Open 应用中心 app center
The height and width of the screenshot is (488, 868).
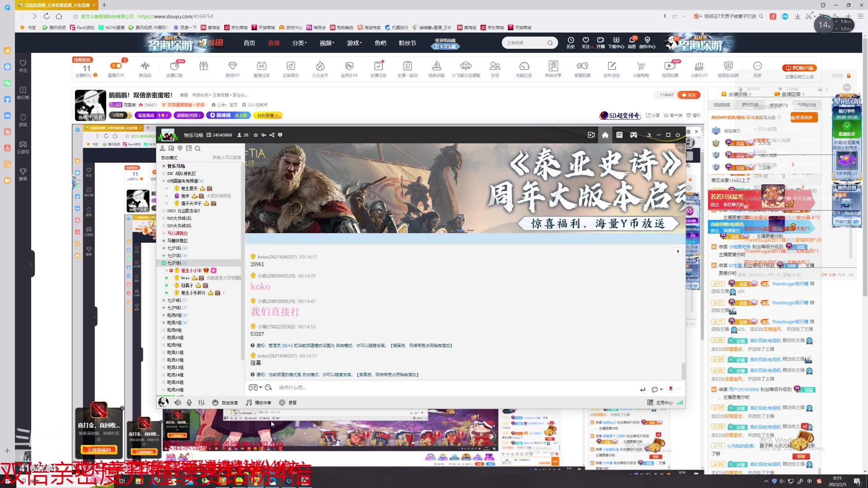pyautogui.click(x=660, y=403)
